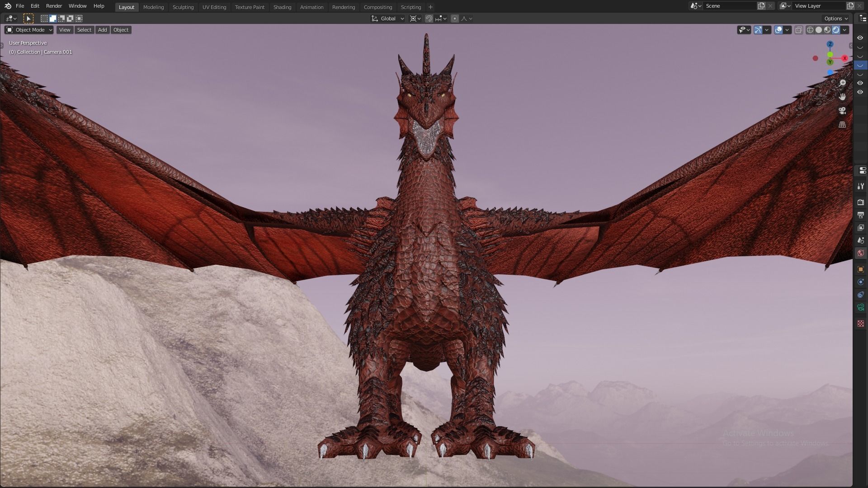Open the pivot point dropdown
This screenshot has width=868, height=488.
pyautogui.click(x=415, y=19)
